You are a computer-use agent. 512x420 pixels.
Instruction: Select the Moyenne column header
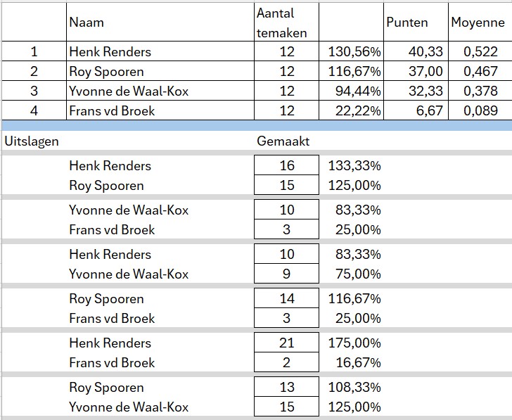coord(478,22)
